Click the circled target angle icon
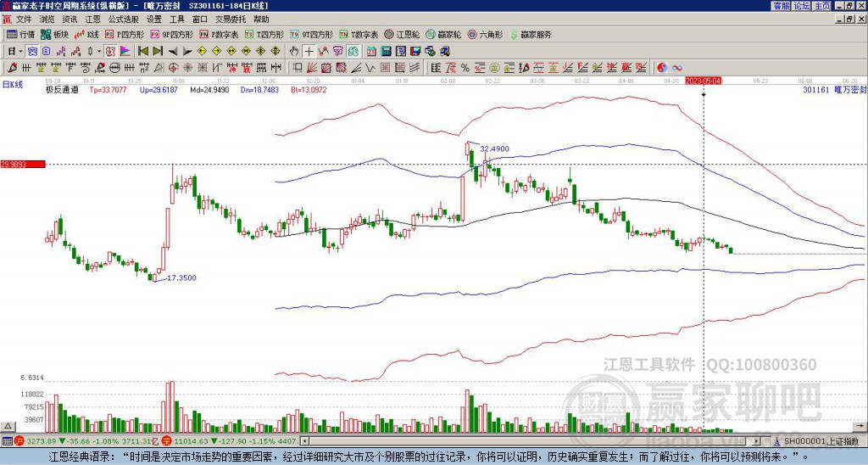 [173, 68]
